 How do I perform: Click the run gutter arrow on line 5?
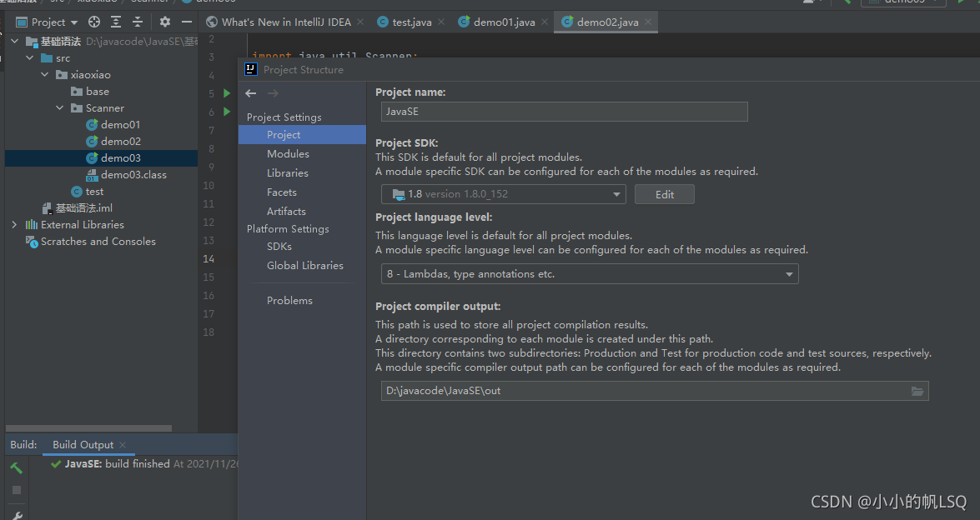click(227, 93)
